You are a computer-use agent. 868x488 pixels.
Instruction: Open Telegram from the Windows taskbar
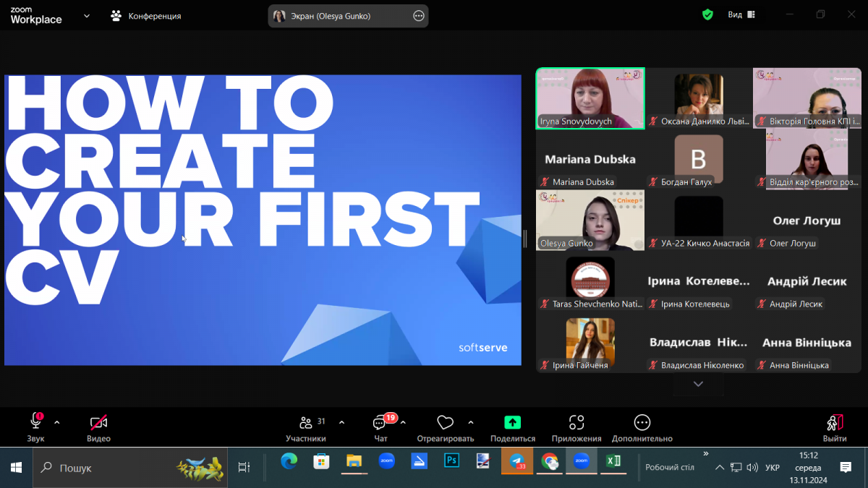(x=516, y=461)
